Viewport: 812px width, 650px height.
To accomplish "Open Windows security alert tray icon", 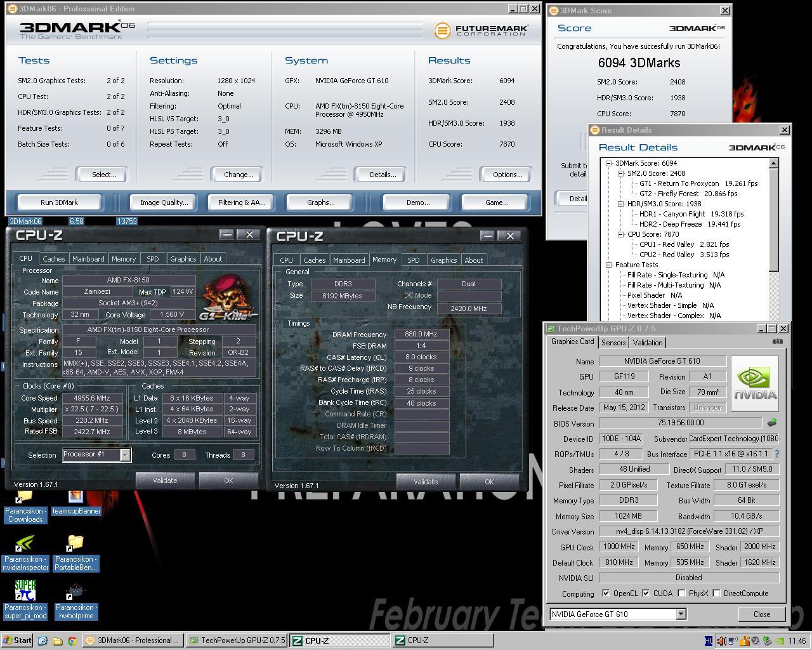I will (744, 641).
